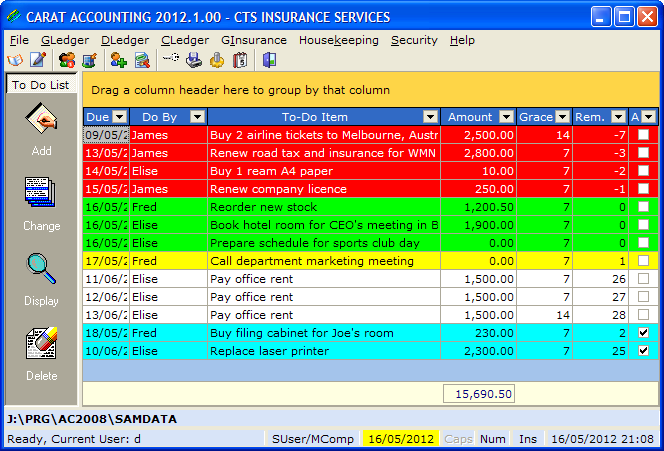664x451 pixels.
Task: Click the Carat Accounting title bar logo
Action: [14, 16]
